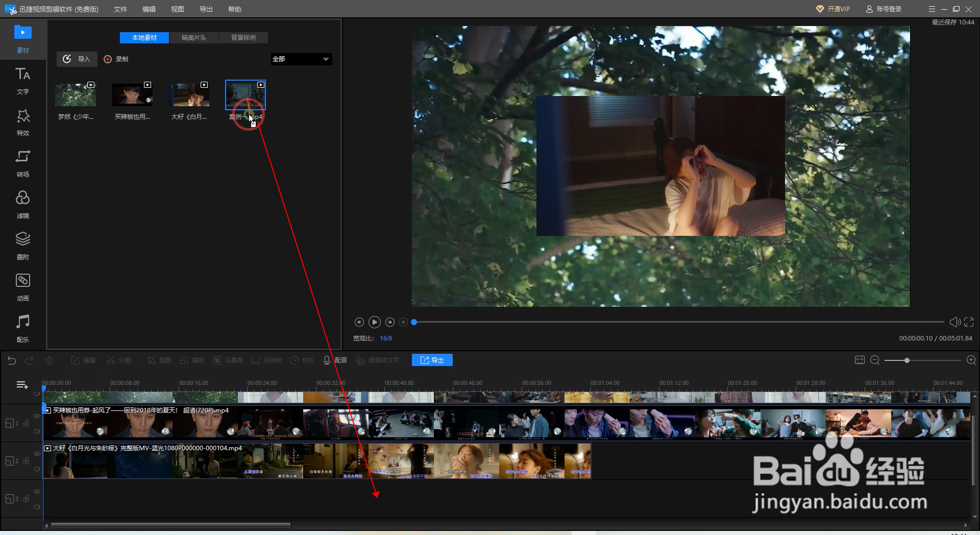Open the 文字 text panel
Image resolution: width=980 pixels, height=535 pixels.
pyautogui.click(x=23, y=81)
